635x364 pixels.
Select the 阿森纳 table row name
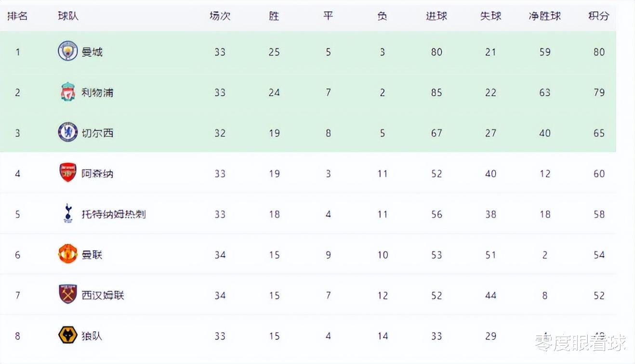tap(97, 173)
